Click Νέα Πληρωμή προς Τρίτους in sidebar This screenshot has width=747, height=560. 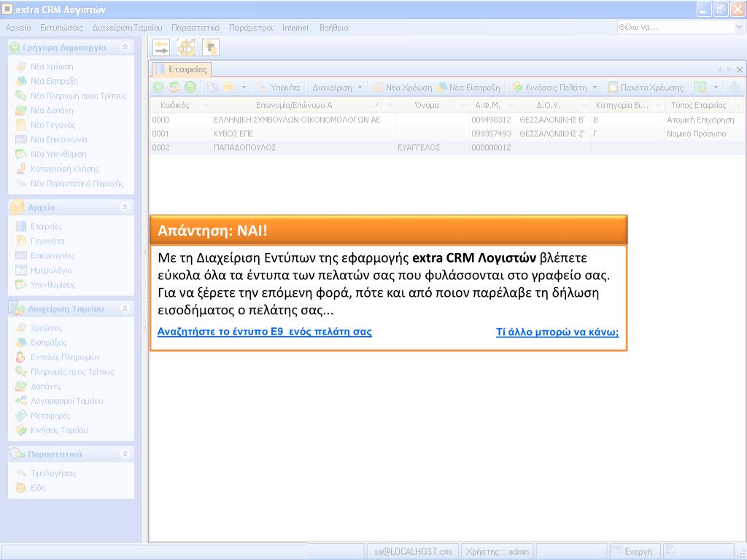tap(79, 96)
